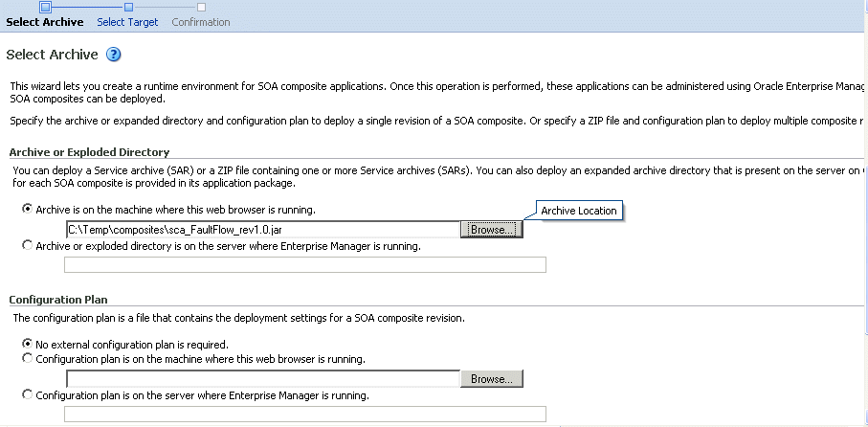Select configuration plan on browser machine radio

[x=27, y=358]
